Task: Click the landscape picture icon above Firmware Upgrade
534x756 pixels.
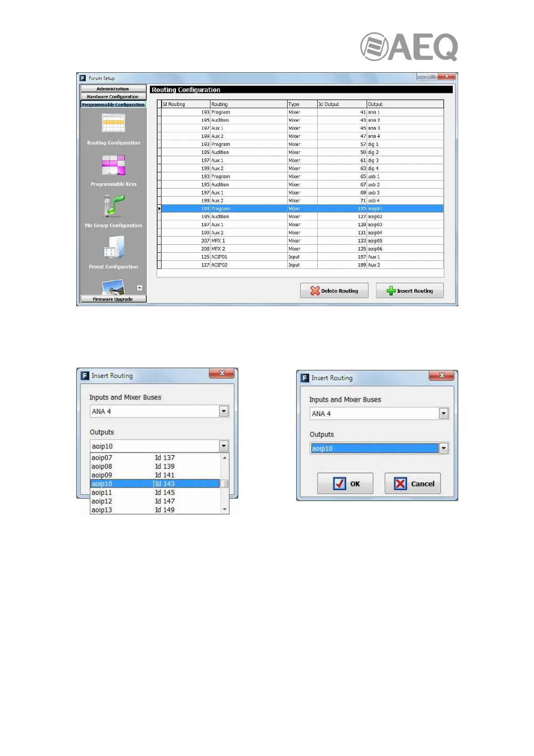Action: coord(113,287)
